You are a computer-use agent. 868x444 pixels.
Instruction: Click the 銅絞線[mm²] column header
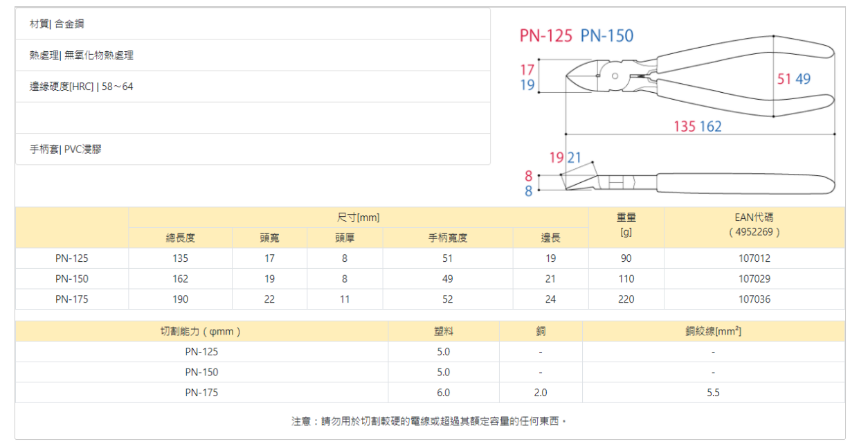pyautogui.click(x=713, y=331)
